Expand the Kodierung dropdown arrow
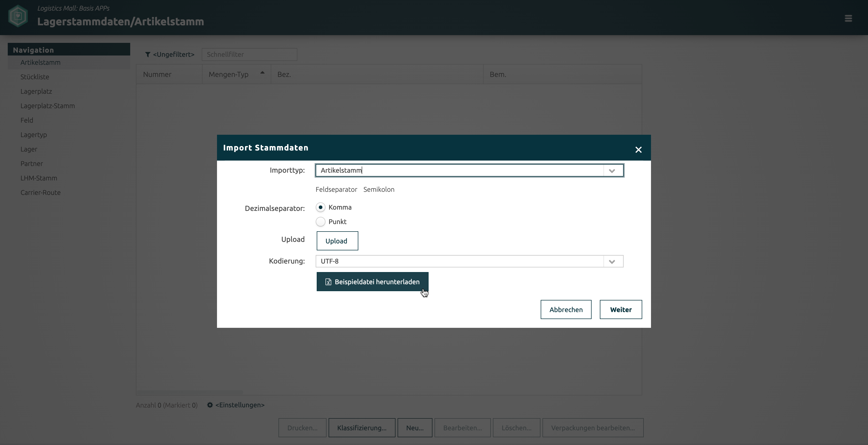Image resolution: width=868 pixels, height=445 pixels. coord(612,261)
